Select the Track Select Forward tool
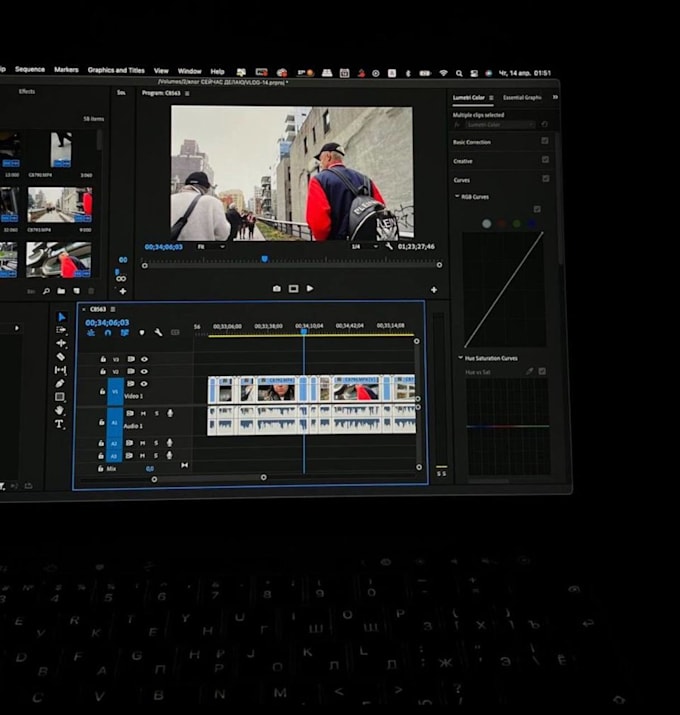 click(61, 330)
